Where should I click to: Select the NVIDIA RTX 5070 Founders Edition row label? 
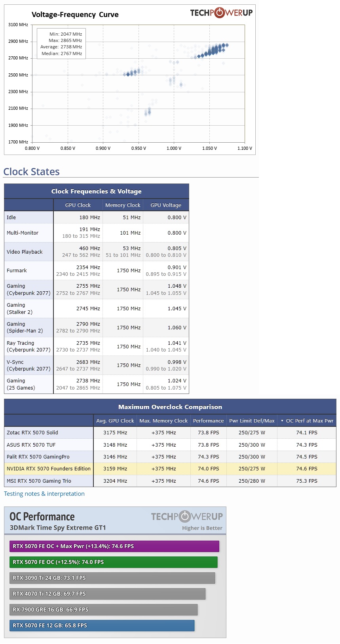(x=49, y=468)
